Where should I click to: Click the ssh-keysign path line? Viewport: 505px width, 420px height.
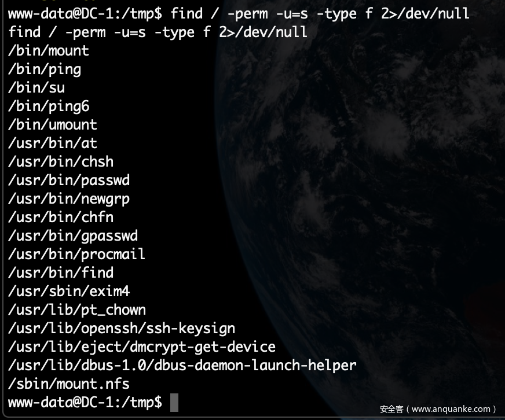[x=122, y=329]
